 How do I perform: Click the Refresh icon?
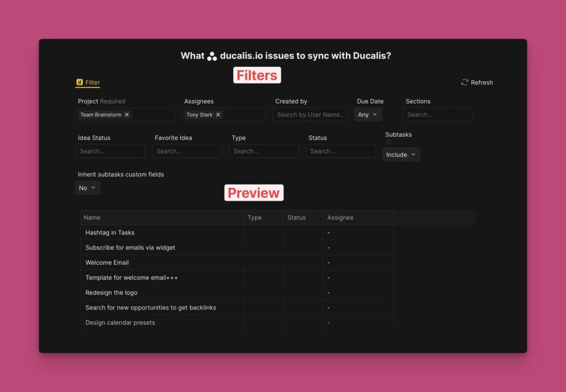pos(465,82)
